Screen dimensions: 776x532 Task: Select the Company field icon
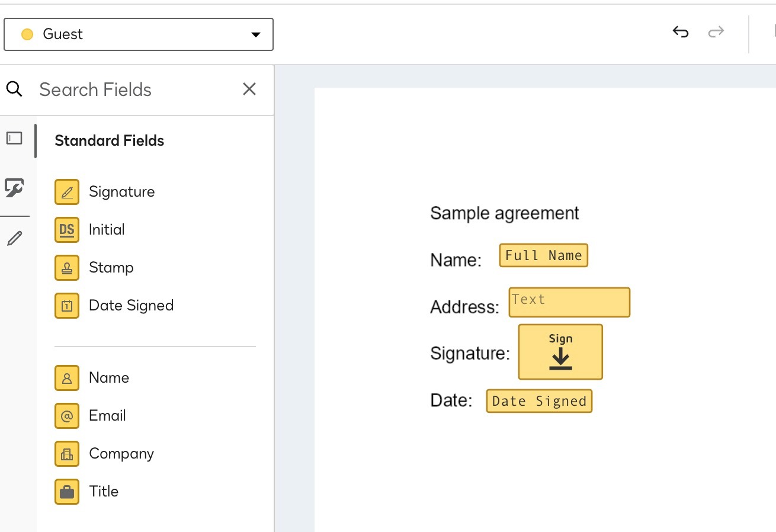pos(67,453)
